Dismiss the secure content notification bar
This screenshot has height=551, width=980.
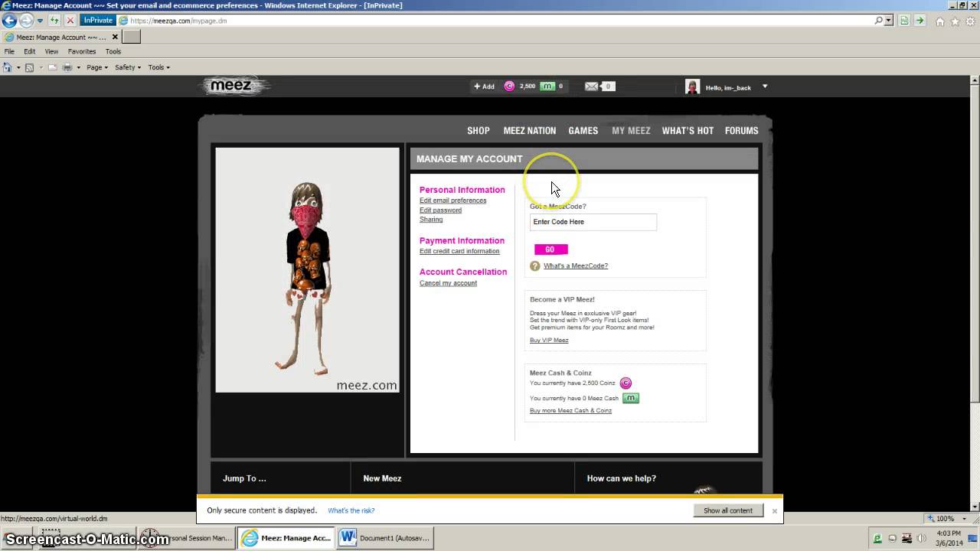point(774,510)
